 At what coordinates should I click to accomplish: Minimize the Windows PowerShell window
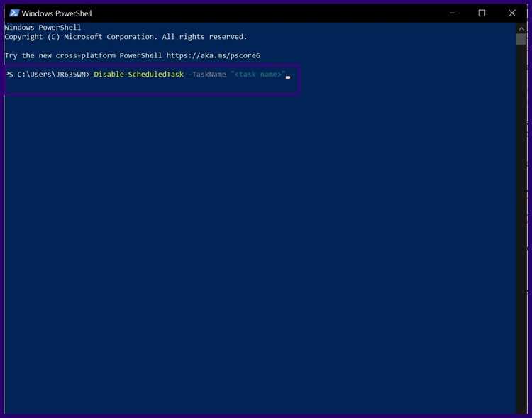click(x=453, y=13)
